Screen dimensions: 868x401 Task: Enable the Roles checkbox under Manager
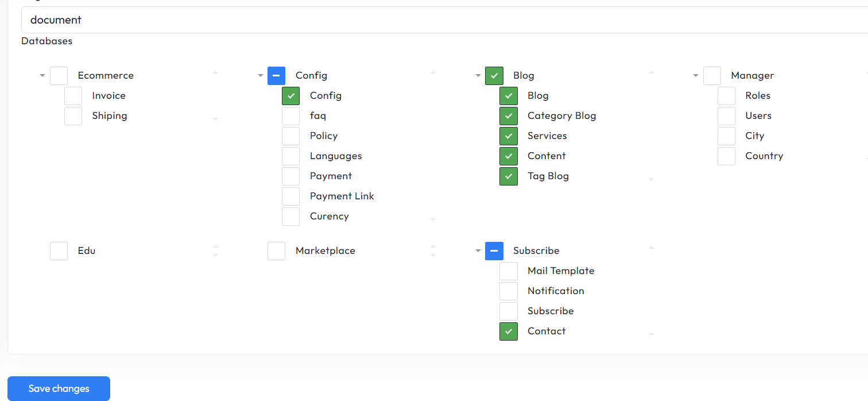tap(726, 96)
